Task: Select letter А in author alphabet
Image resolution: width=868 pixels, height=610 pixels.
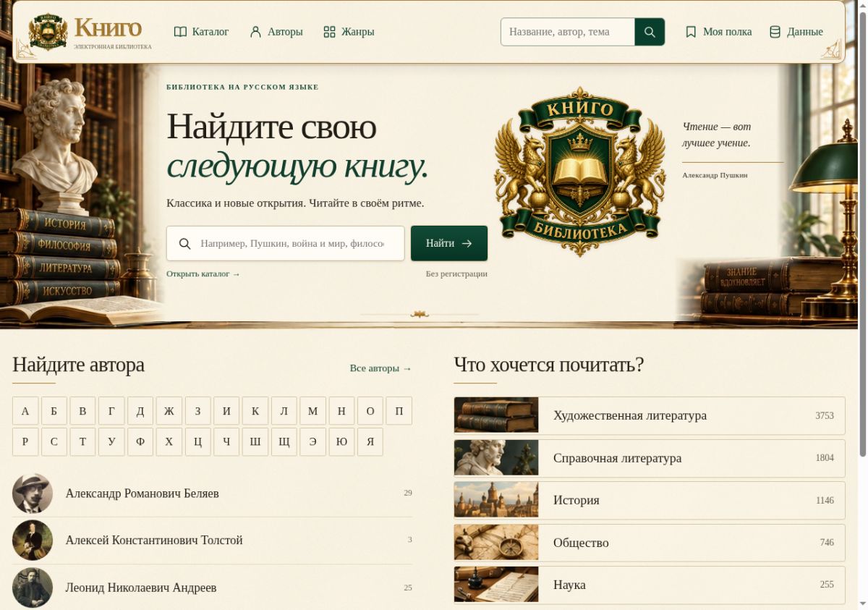Action: pos(25,411)
